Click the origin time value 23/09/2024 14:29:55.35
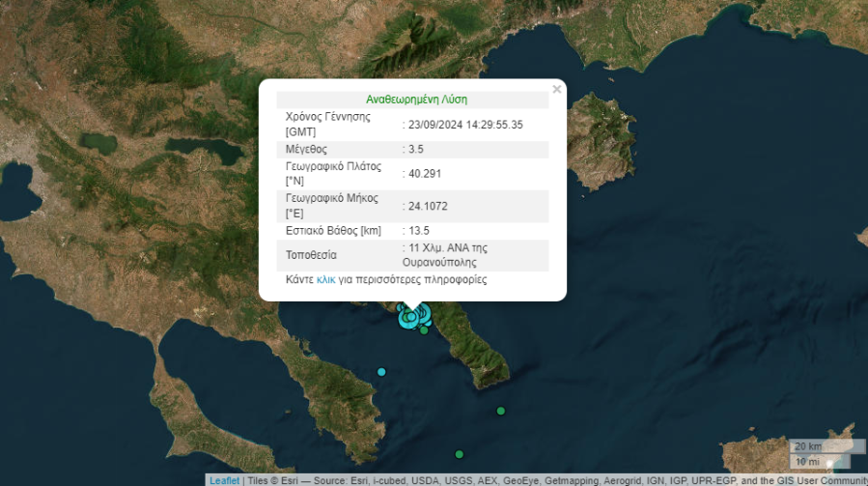 click(464, 125)
